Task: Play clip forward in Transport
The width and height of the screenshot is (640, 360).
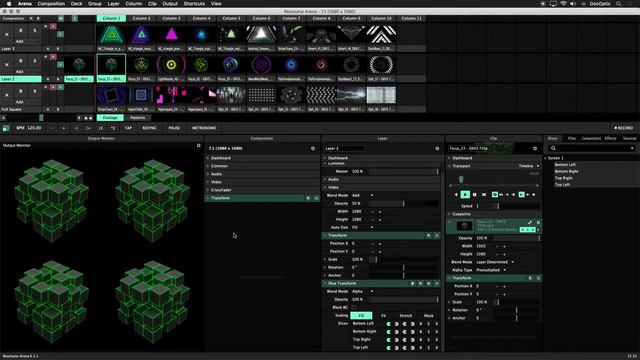Action: 465,195
